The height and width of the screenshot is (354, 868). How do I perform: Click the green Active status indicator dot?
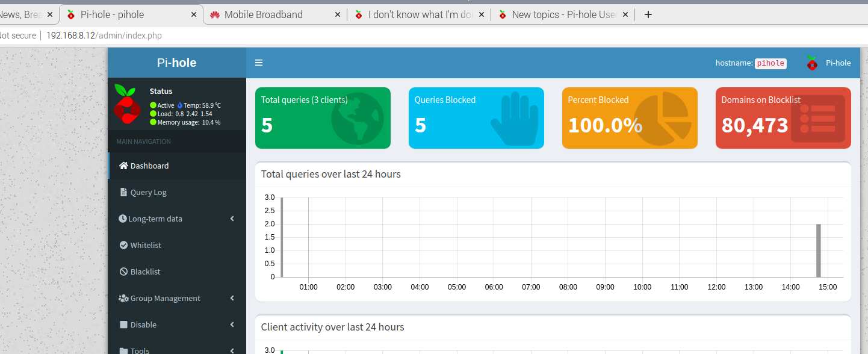(x=153, y=105)
